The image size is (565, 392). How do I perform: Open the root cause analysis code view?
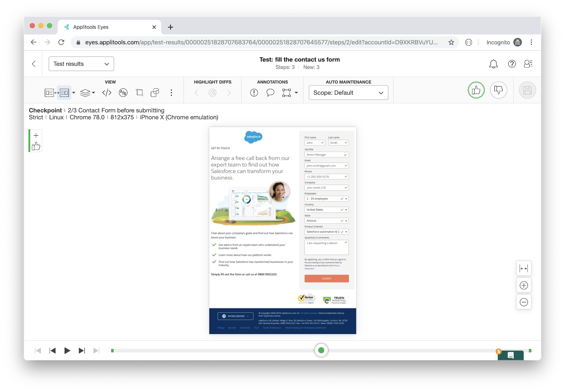(107, 93)
